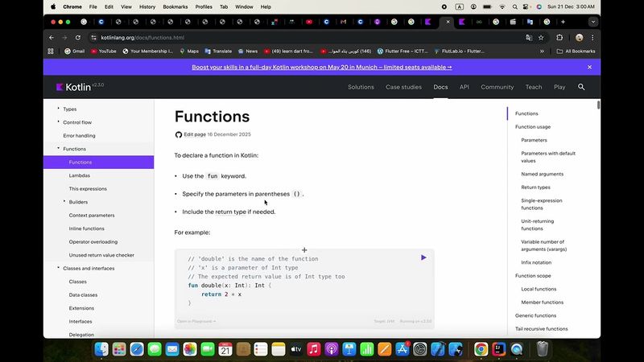Open the Window menu in menu bar
Image resolution: width=644 pixels, height=362 pixels.
(243, 6)
